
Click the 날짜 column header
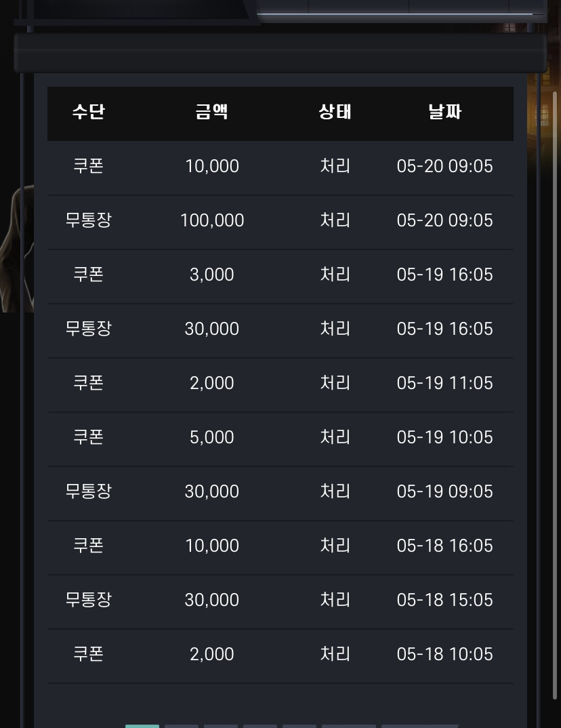click(x=444, y=112)
